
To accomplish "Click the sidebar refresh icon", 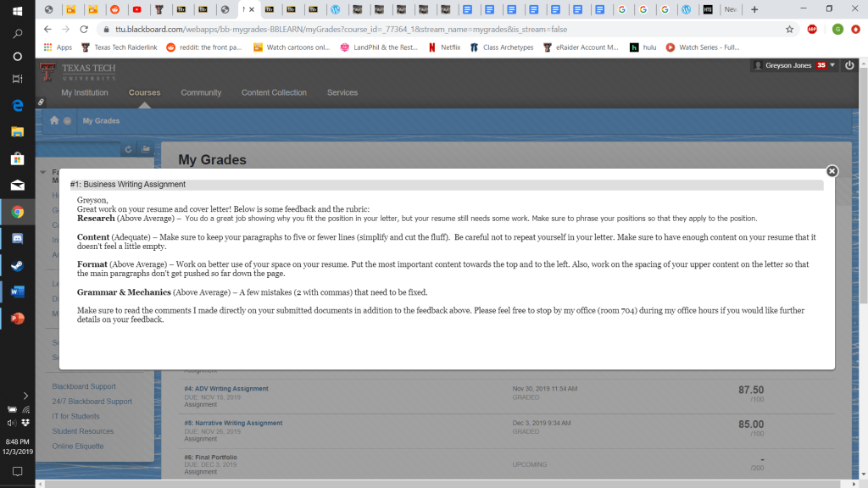I will click(x=128, y=149).
